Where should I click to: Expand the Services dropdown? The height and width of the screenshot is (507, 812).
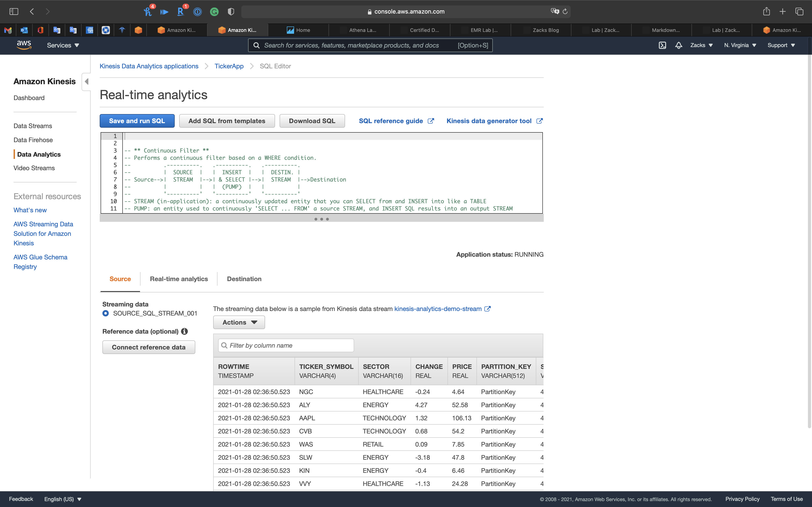tap(63, 45)
